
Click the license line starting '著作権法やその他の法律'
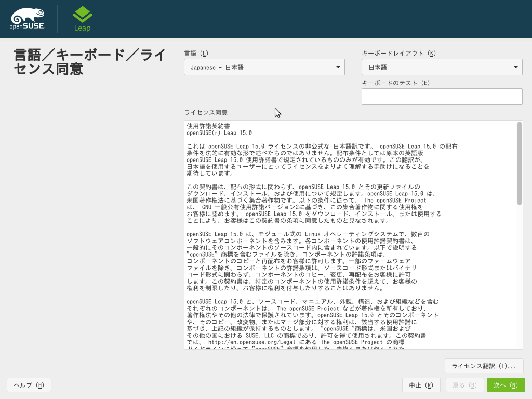(x=312, y=315)
